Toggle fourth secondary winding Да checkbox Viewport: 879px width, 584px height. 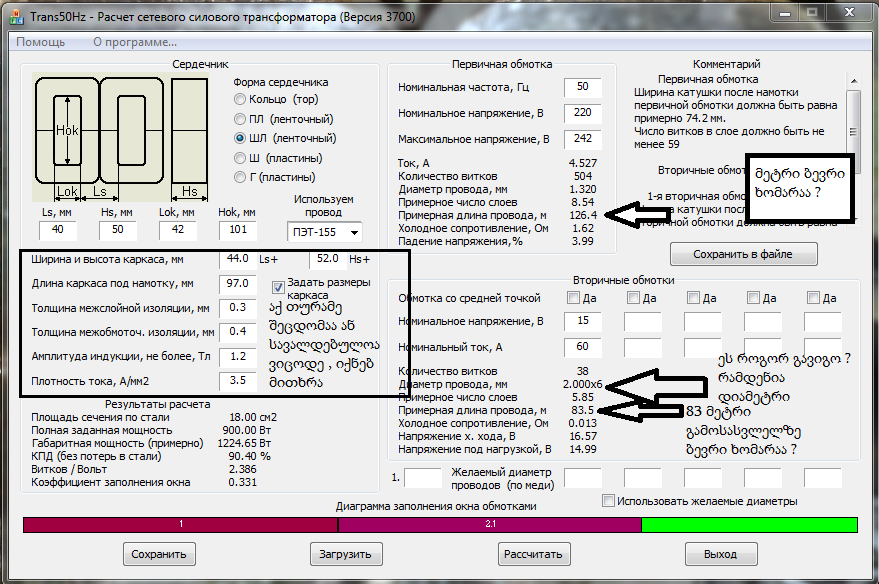pyautogui.click(x=753, y=298)
